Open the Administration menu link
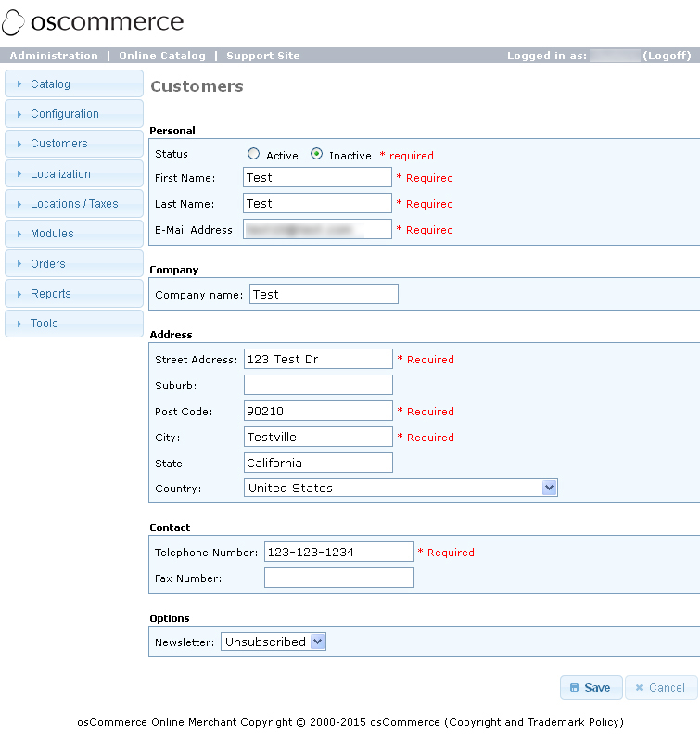 tap(54, 56)
